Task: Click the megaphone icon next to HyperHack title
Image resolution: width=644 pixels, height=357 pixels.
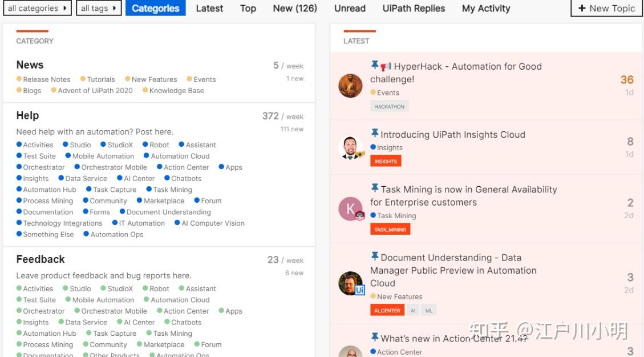Action: pos(384,66)
